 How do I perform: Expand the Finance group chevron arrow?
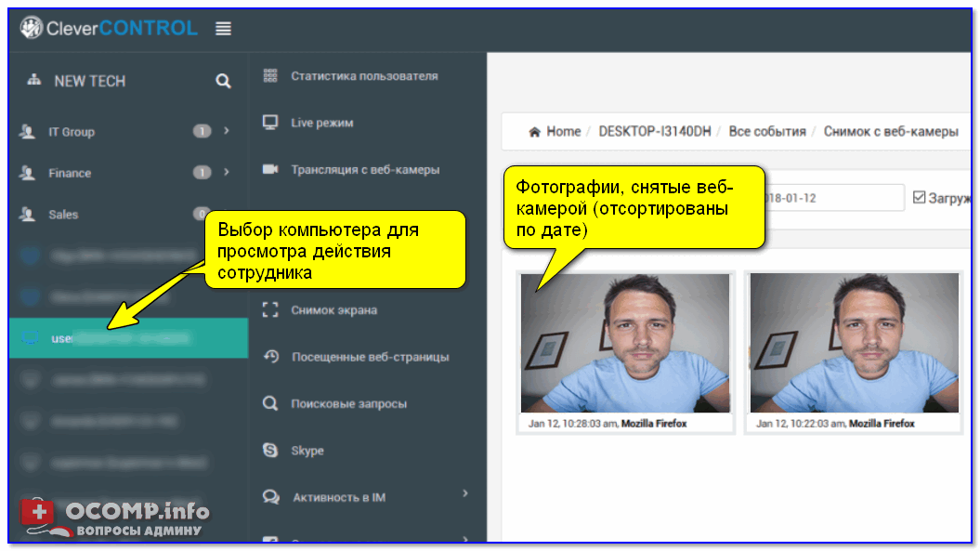point(226,173)
